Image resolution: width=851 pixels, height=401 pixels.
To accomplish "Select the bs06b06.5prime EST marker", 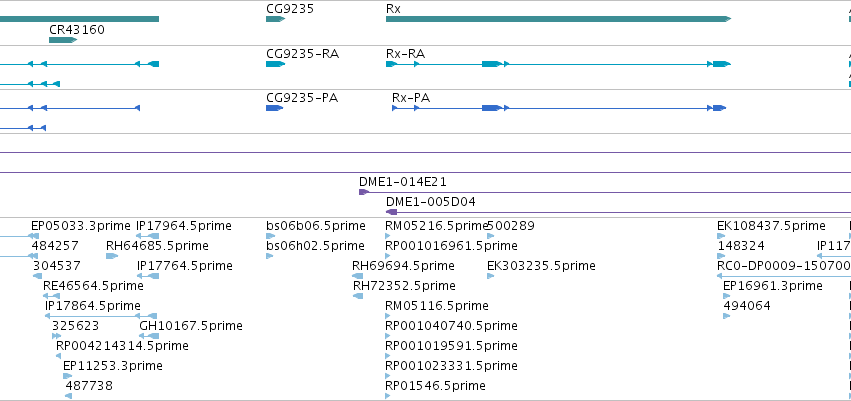I will click(270, 236).
